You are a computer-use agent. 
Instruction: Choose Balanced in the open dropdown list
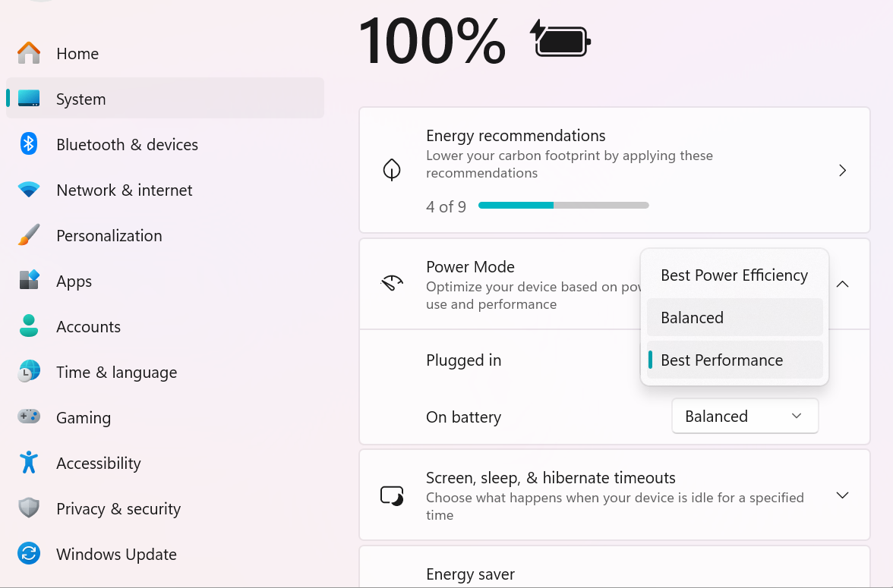734,318
